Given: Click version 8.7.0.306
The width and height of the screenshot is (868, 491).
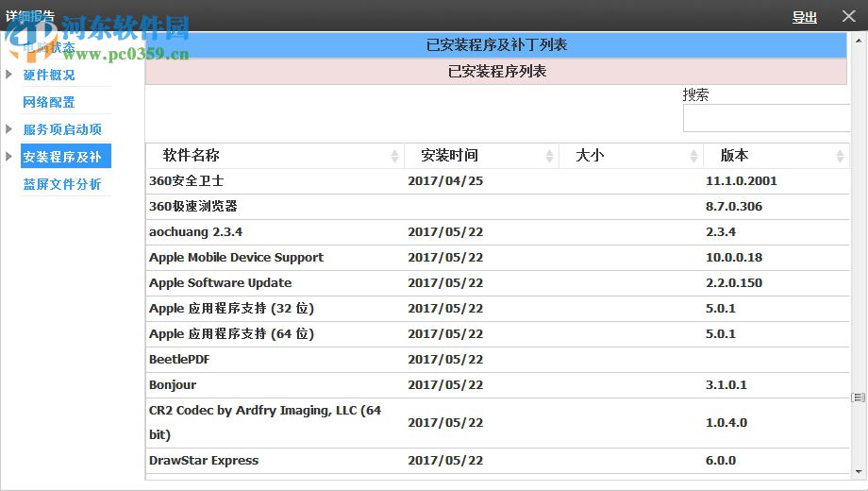Looking at the screenshot, I should tap(733, 207).
